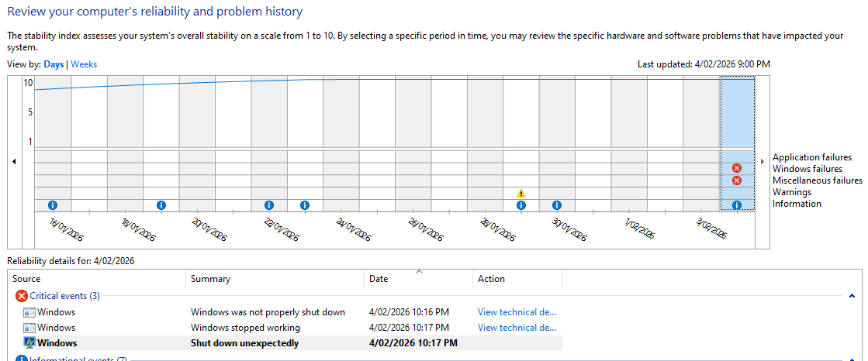This screenshot has width=868, height=361.
Task: Sort by the Action column header
Action: [517, 279]
